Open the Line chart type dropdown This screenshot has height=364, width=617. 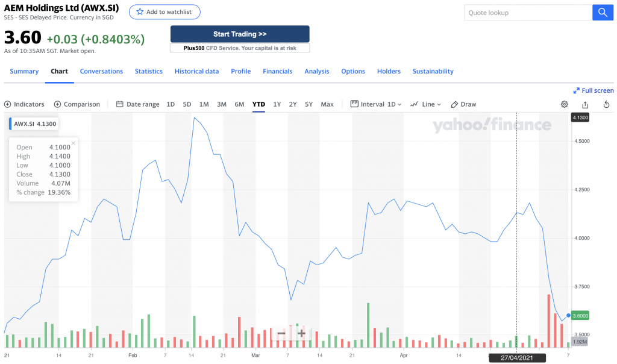pos(425,104)
